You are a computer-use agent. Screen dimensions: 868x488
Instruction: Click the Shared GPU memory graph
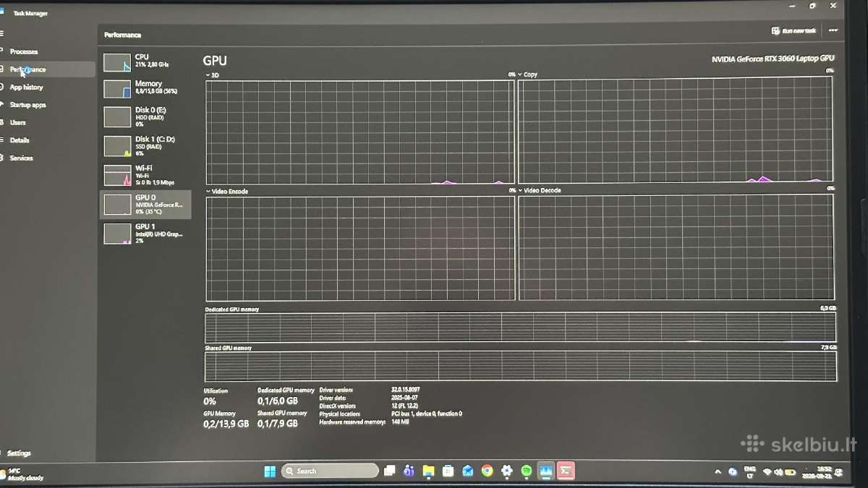520,366
